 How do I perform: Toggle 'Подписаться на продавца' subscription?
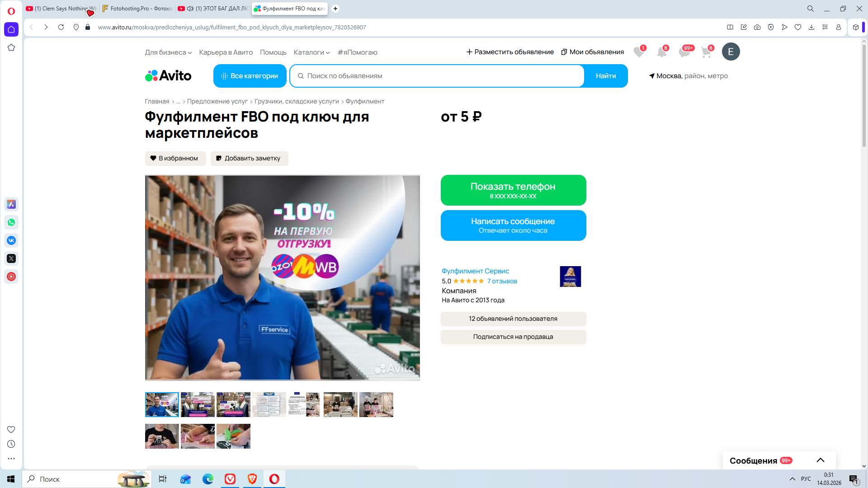click(513, 337)
